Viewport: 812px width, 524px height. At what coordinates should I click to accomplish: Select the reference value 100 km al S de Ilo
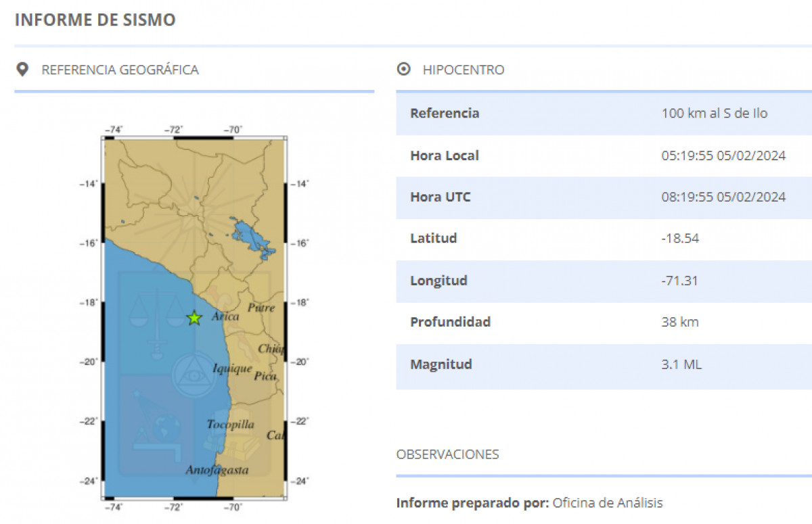714,114
